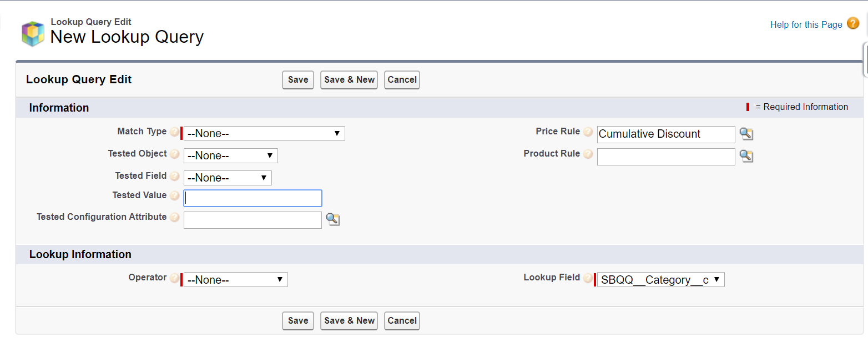This screenshot has width=868, height=357.
Task: Click the Match Type help bubble icon
Action: (175, 132)
